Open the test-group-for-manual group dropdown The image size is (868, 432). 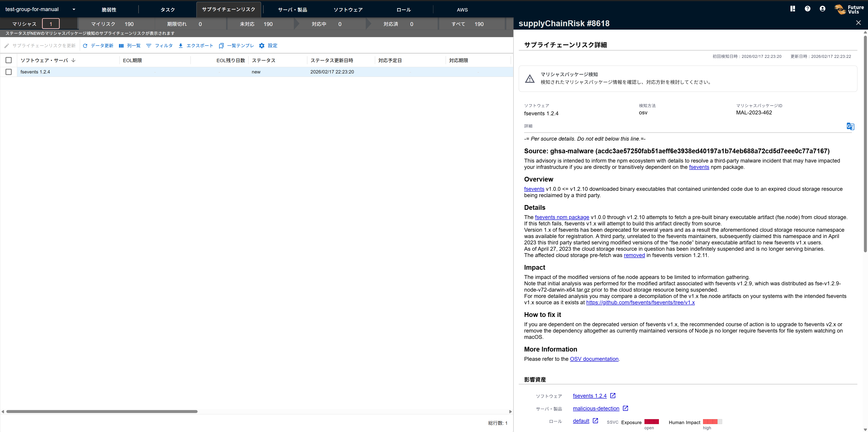click(x=74, y=9)
